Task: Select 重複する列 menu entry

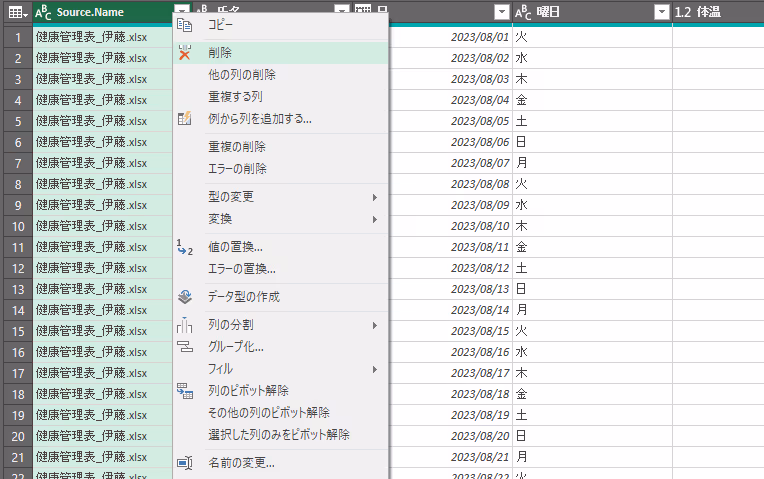Action: (x=281, y=96)
